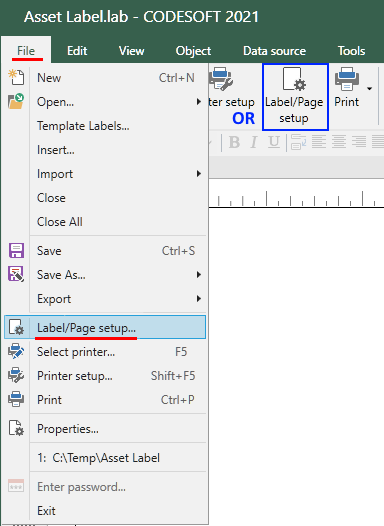Expand the Save As submenu arrow
This screenshot has width=384, height=526.
(199, 275)
